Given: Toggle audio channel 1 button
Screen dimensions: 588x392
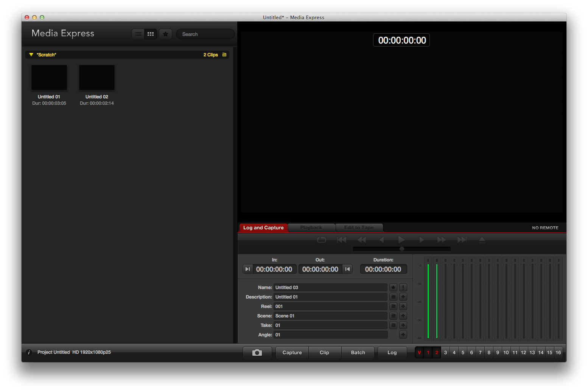Looking at the screenshot, I should tap(428, 353).
